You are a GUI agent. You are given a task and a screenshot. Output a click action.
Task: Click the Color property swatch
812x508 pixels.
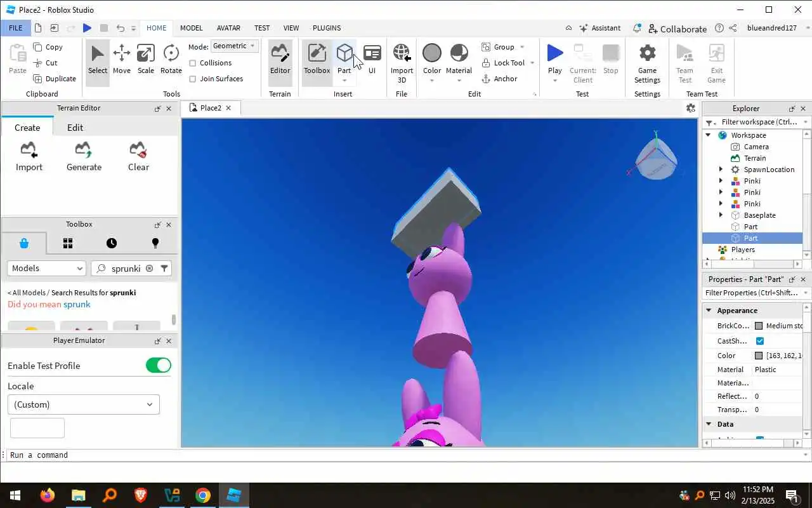759,356
